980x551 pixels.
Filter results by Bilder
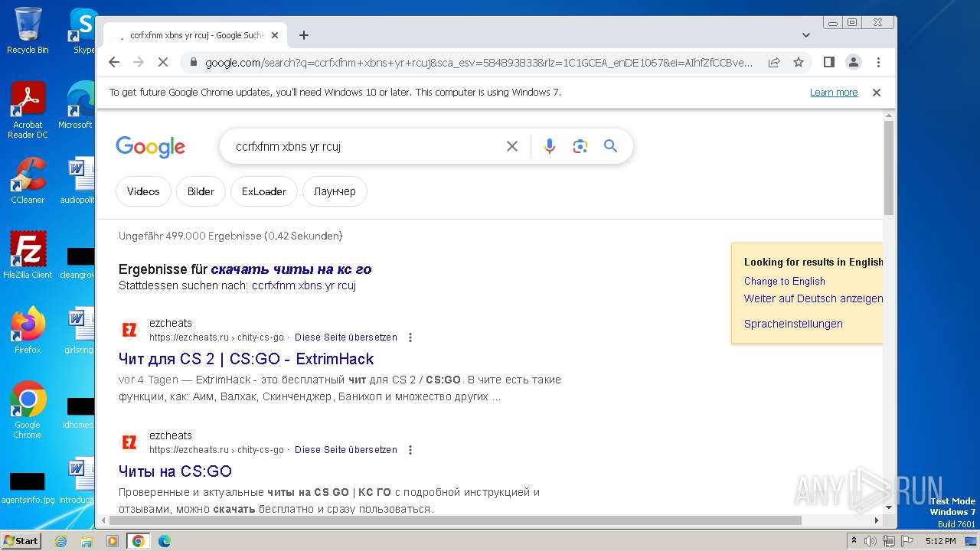pos(201,191)
